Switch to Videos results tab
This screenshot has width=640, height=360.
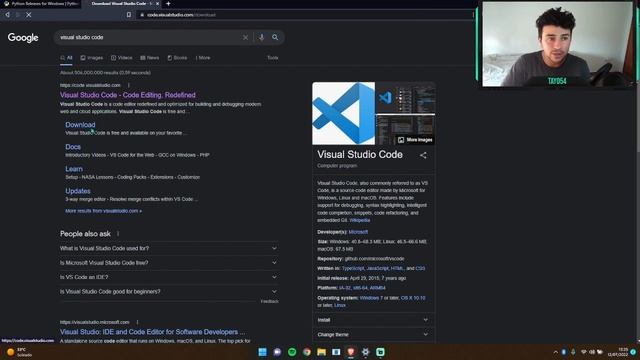[x=122, y=58]
